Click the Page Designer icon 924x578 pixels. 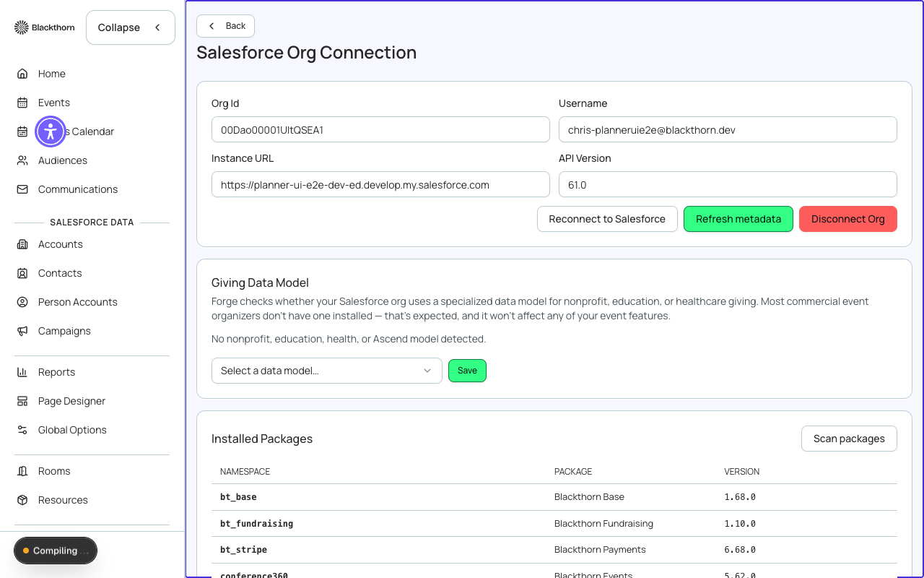pos(22,401)
